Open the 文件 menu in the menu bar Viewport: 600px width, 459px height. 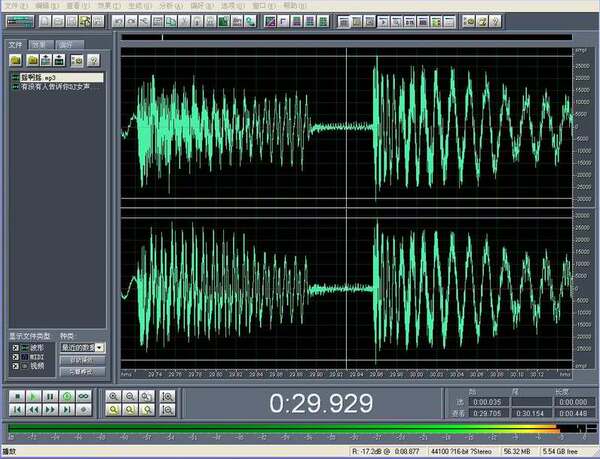[13, 5]
